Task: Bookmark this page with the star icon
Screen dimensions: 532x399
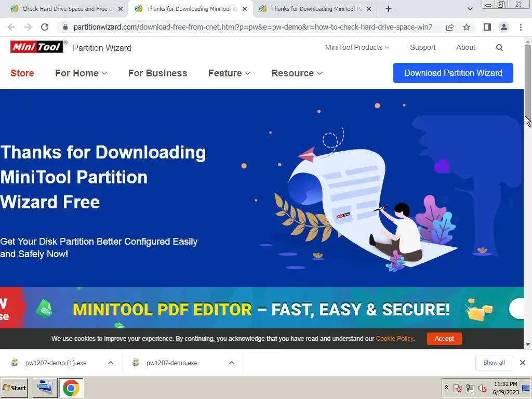Action: pyautogui.click(x=467, y=27)
